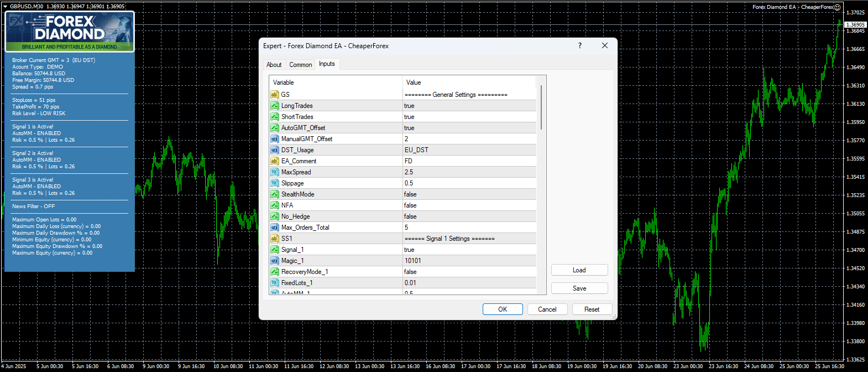The height and width of the screenshot is (372, 868).
Task: Close the Expert dialog
Action: 605,45
